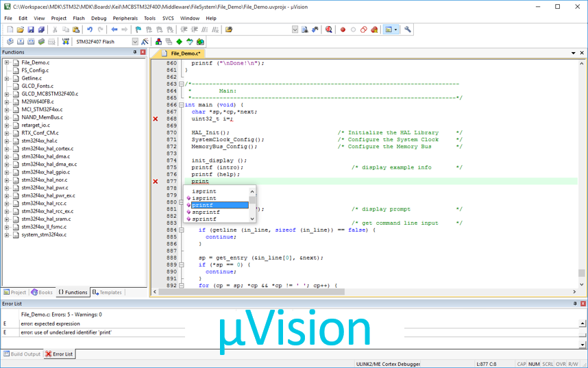Expand RTX_Conf_CM.c tree node
The width and height of the screenshot is (588, 368).
click(7, 133)
